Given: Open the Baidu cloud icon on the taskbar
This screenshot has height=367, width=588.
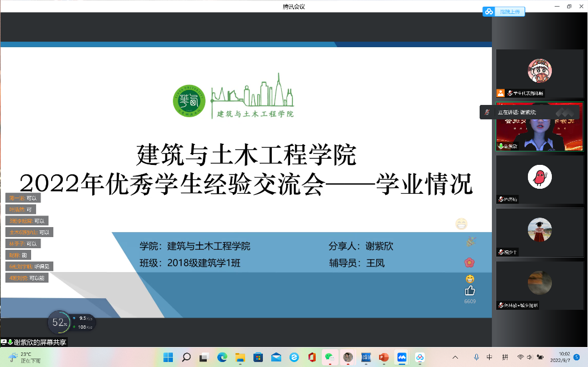Looking at the screenshot, I should click(420, 357).
